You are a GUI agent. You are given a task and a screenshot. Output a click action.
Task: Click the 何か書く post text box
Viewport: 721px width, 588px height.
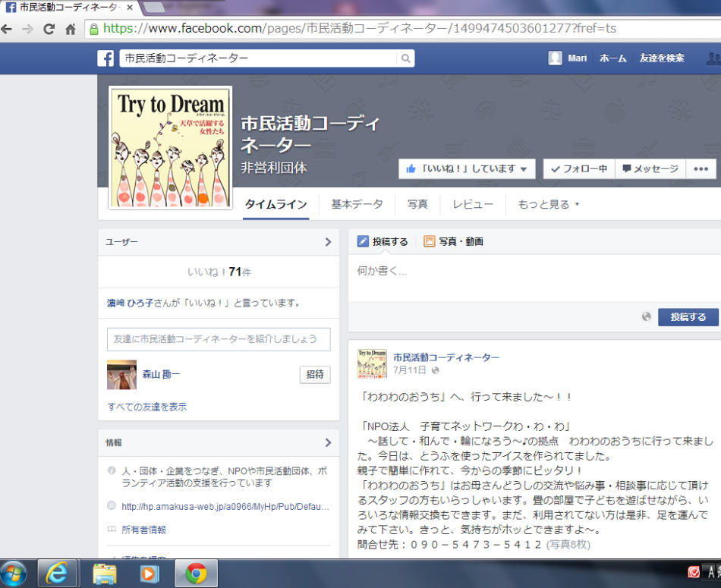pyautogui.click(x=534, y=278)
